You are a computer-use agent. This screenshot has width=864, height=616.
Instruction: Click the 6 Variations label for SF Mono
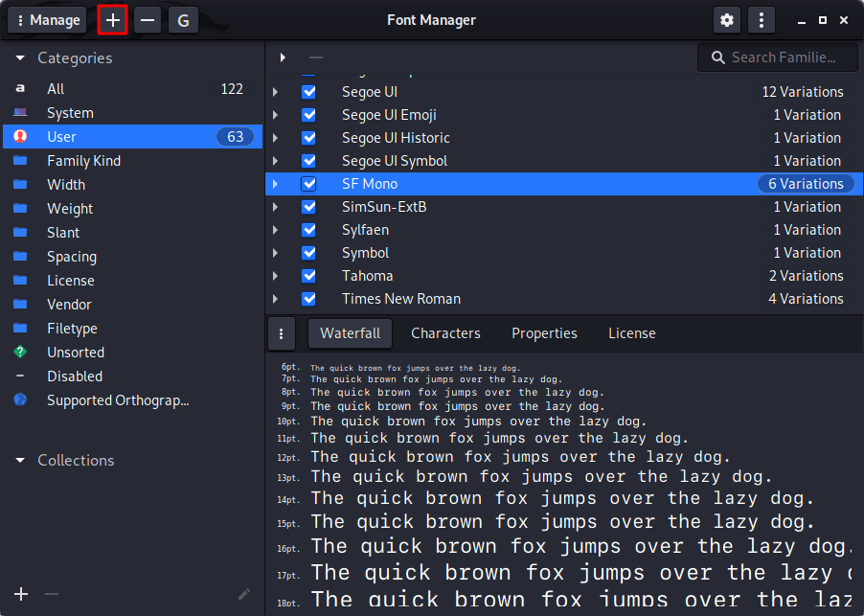click(x=806, y=184)
